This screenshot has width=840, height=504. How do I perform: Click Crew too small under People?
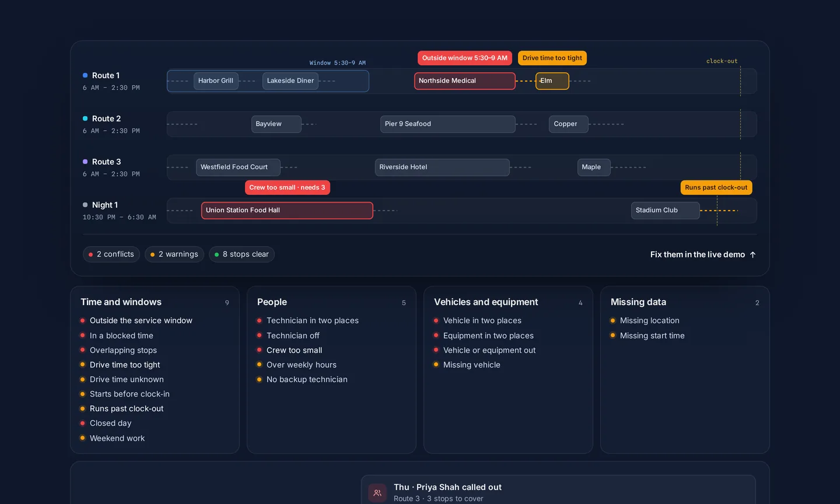point(294,351)
